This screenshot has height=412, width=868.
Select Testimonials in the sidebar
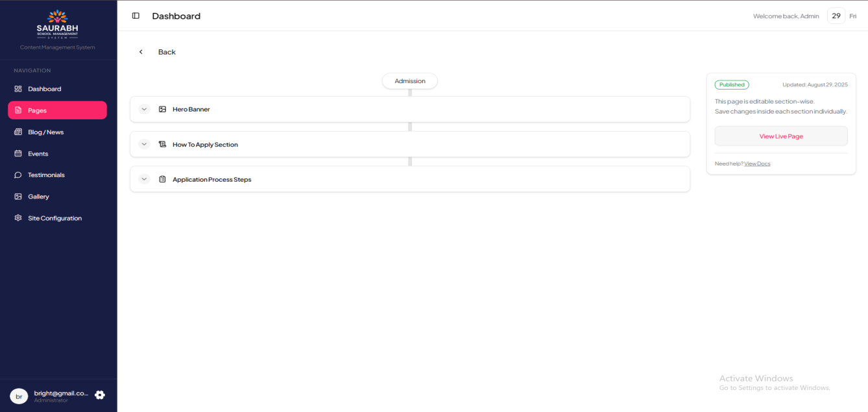(46, 175)
